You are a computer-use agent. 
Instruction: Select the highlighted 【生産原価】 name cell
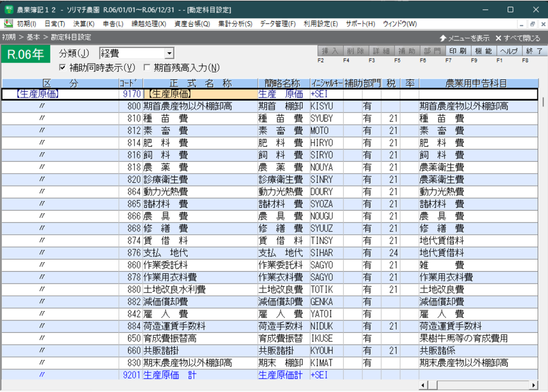[x=200, y=94]
